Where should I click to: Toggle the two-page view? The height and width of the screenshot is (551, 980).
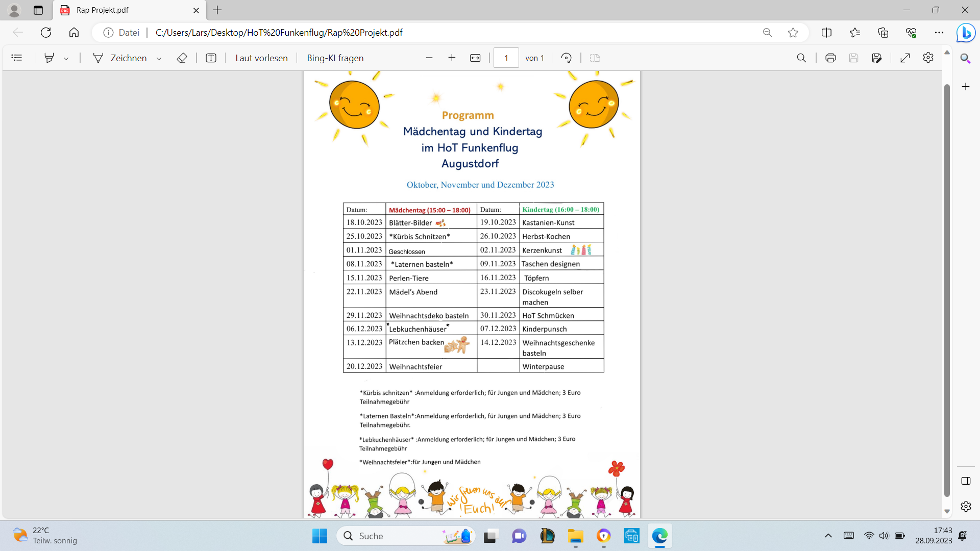pos(595,58)
